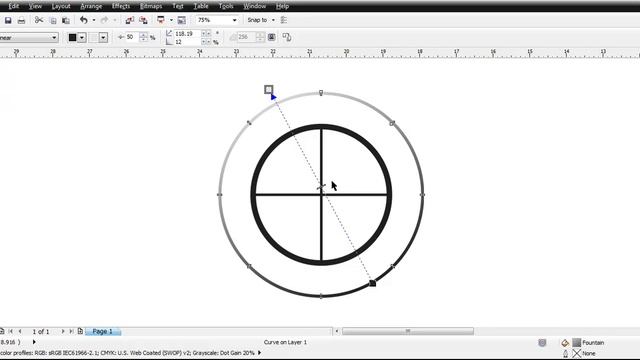Go to the last page
The image size is (640, 360).
point(71,331)
